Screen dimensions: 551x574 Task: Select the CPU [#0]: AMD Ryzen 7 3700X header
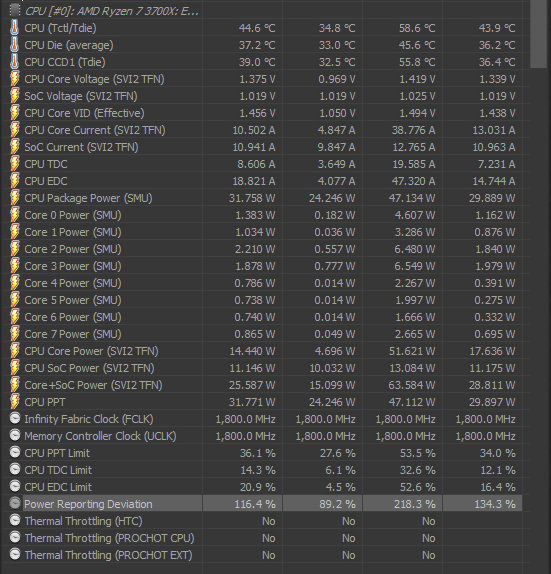pos(112,11)
